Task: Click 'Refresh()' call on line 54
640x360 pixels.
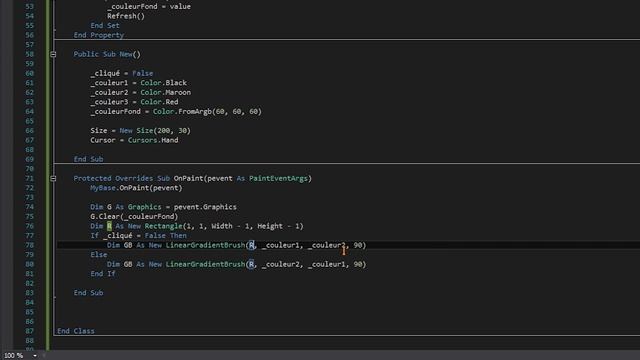Action: [x=126, y=16]
